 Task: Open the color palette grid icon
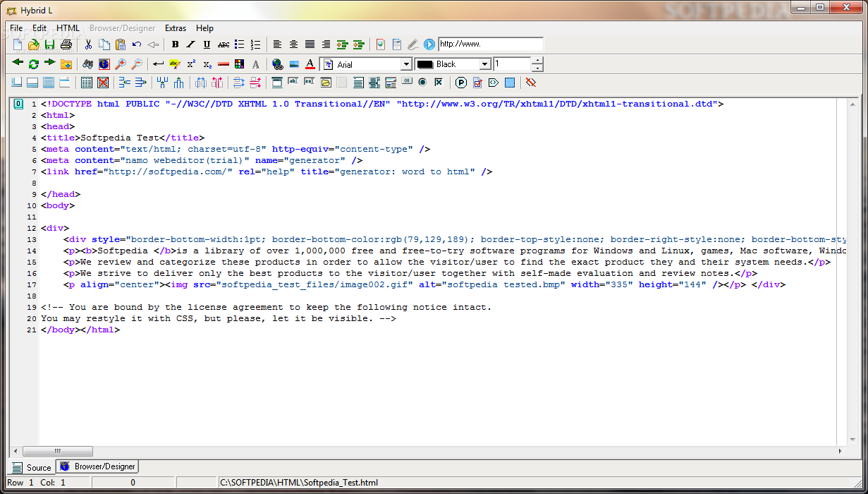(239, 64)
